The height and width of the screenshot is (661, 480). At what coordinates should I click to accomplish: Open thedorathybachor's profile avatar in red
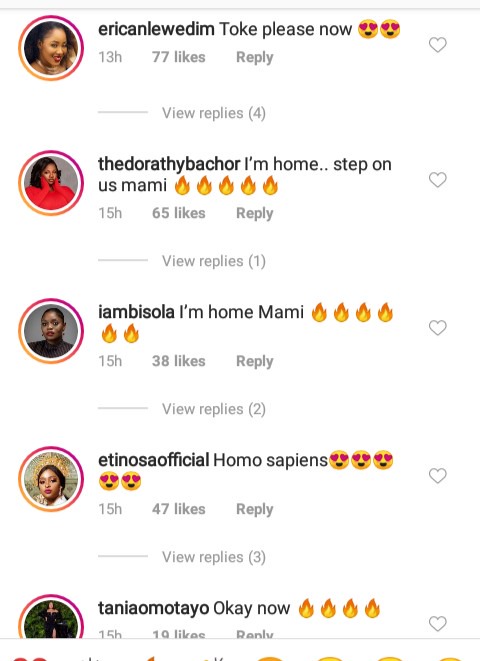pos(51,183)
